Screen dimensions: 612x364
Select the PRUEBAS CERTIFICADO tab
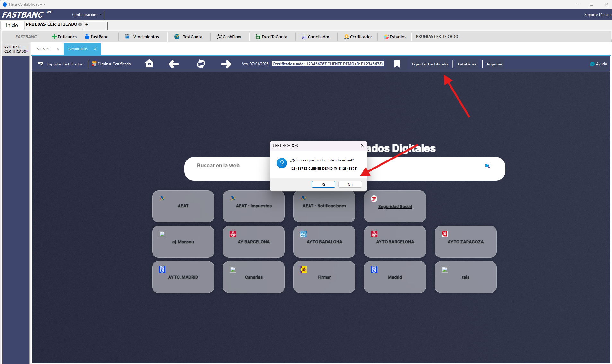tap(51, 24)
